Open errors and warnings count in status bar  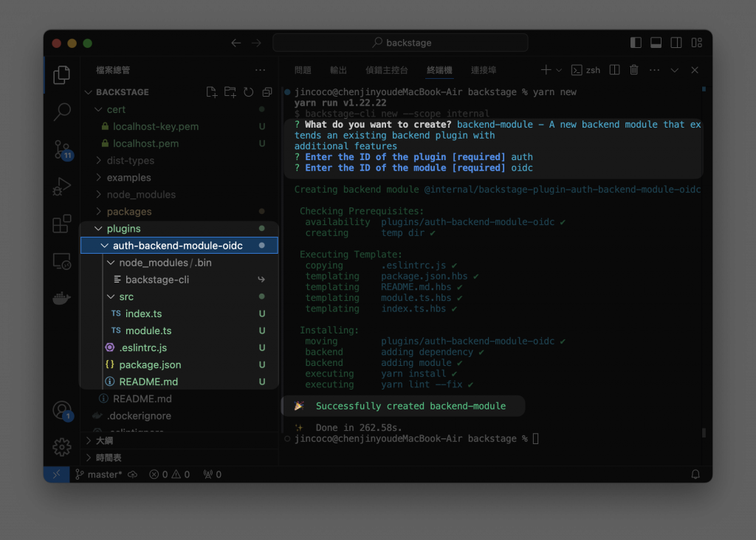pyautogui.click(x=169, y=474)
